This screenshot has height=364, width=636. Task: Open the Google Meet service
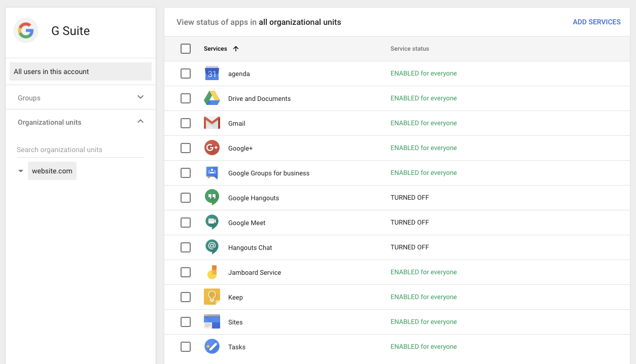[247, 223]
